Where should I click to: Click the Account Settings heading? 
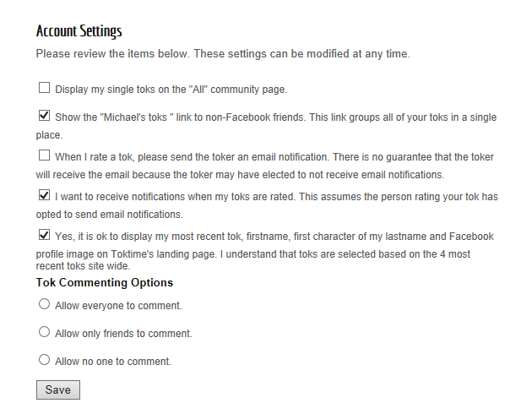pos(79,31)
